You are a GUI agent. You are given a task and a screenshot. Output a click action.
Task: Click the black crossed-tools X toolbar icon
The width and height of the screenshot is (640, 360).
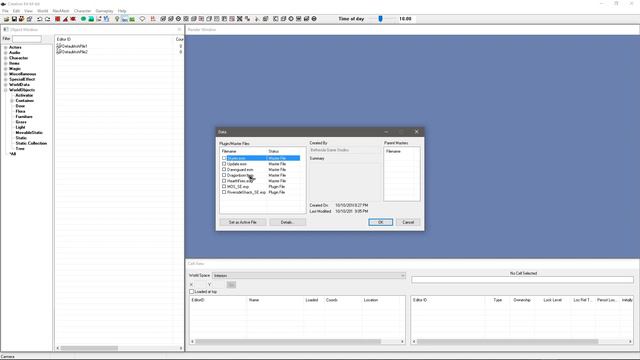pos(240,19)
